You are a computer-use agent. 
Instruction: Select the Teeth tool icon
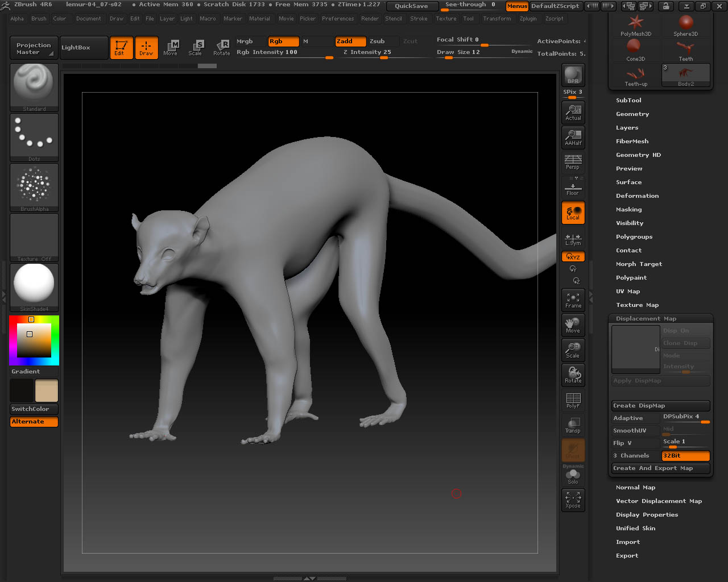pyautogui.click(x=686, y=51)
